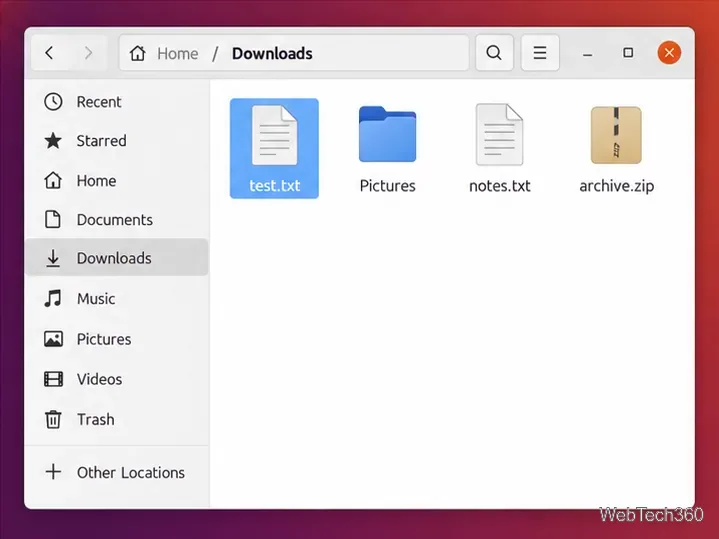Select the blue Pictures folder icon
Viewport: 719px width, 539px height.
click(x=387, y=134)
